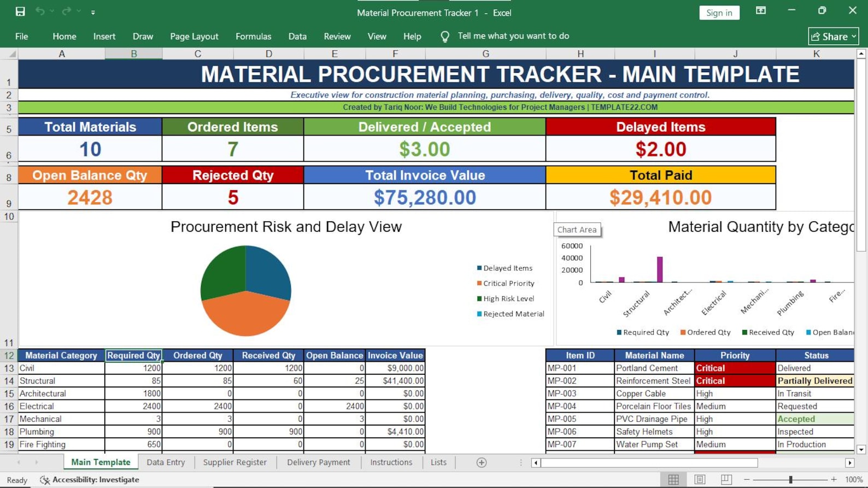Click the sheet tab scroll right arrow

pos(37,462)
